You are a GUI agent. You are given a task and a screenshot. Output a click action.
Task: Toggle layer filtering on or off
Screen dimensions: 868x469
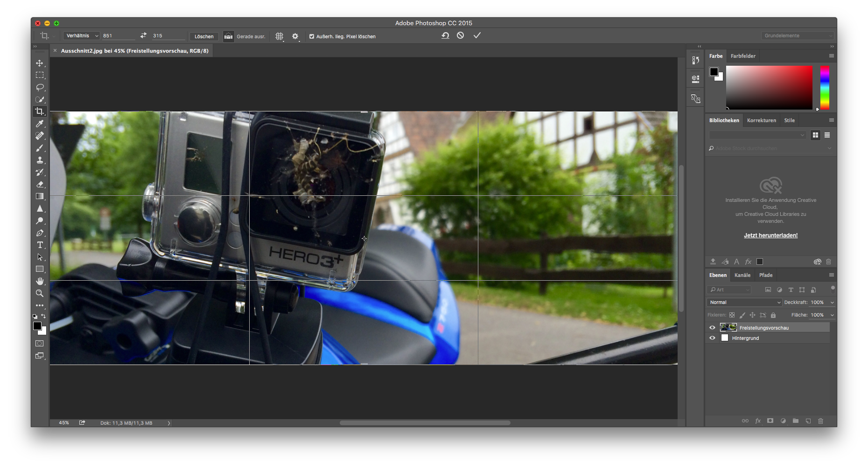(x=833, y=288)
